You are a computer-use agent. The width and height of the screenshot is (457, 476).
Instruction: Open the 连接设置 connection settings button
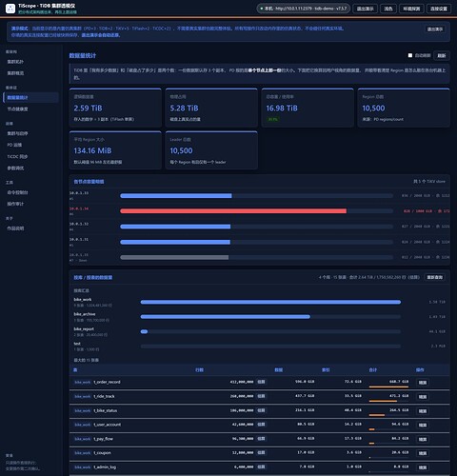[x=439, y=9]
